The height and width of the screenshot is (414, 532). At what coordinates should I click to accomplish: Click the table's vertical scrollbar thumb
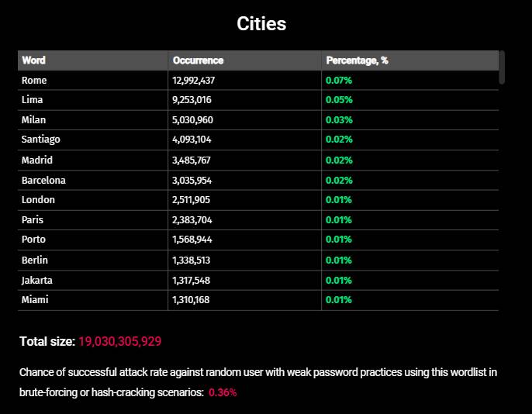coord(502,67)
